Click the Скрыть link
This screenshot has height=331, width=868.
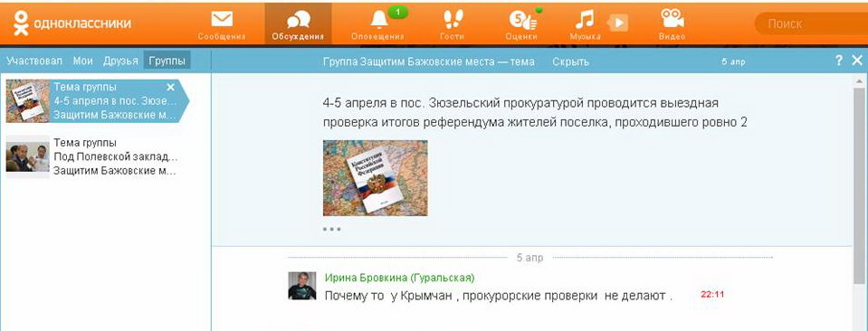coord(570,61)
